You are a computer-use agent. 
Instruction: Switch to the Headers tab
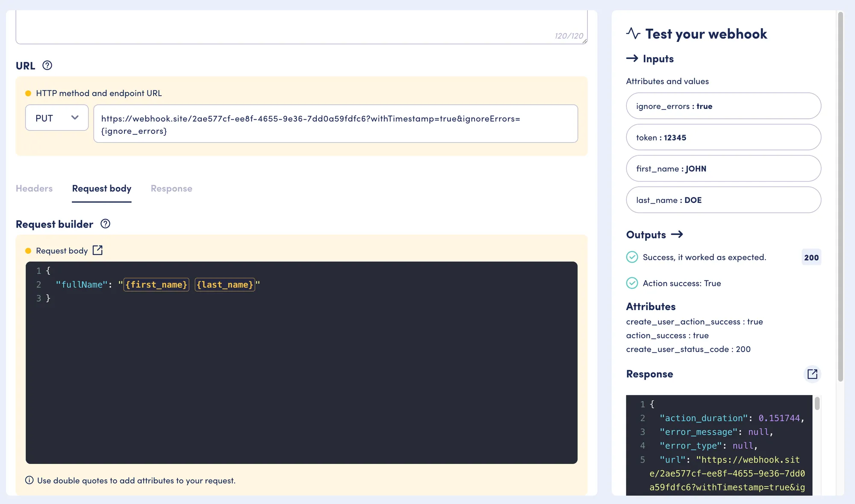coord(34,188)
